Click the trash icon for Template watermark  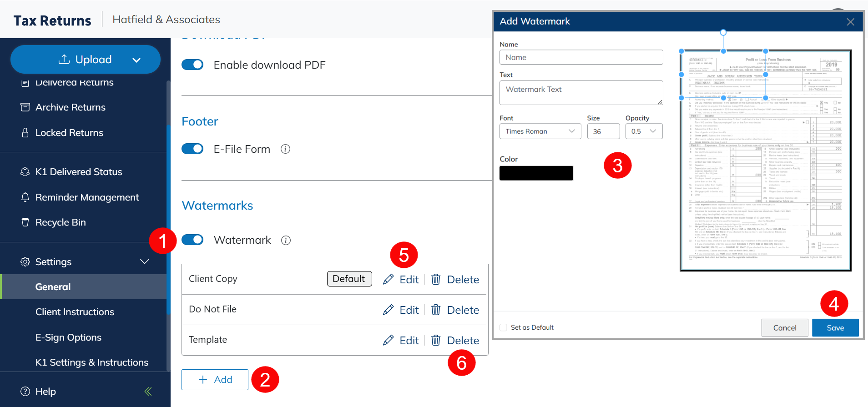point(436,340)
